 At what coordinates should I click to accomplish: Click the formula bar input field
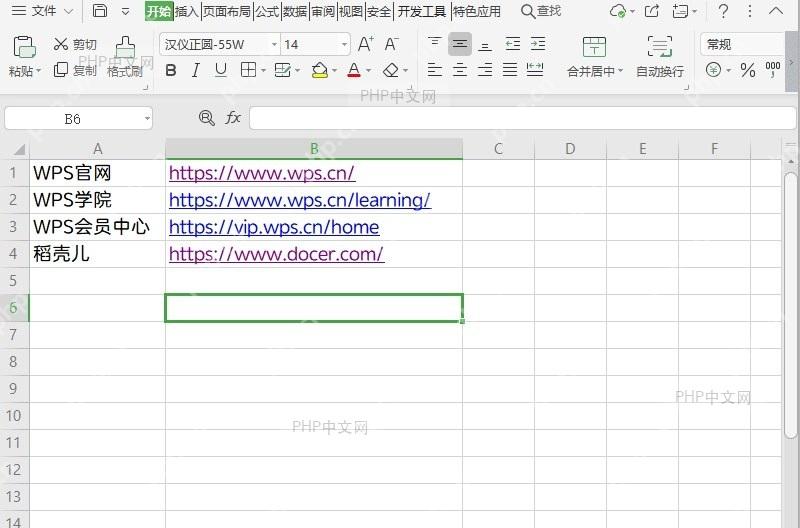pyautogui.click(x=522, y=118)
